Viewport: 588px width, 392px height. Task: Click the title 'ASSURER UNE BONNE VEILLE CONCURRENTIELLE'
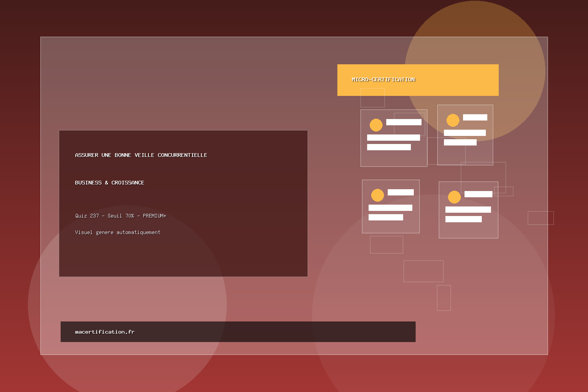point(141,155)
